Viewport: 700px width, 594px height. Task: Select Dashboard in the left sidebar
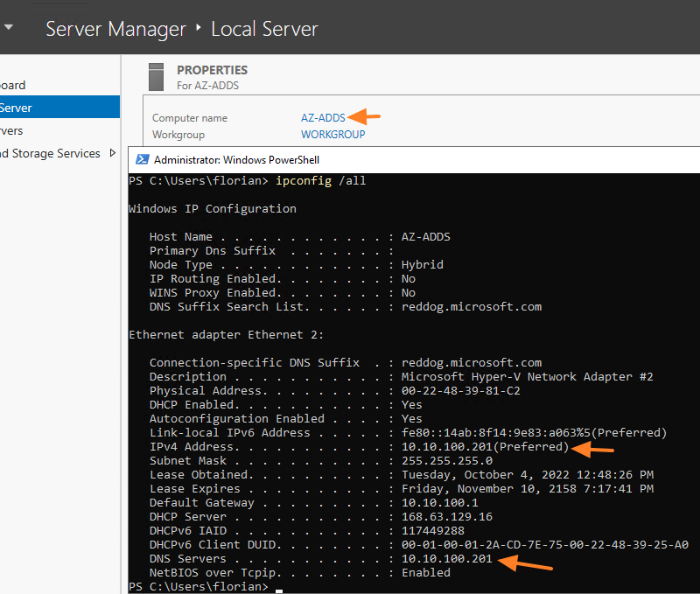tap(12, 85)
